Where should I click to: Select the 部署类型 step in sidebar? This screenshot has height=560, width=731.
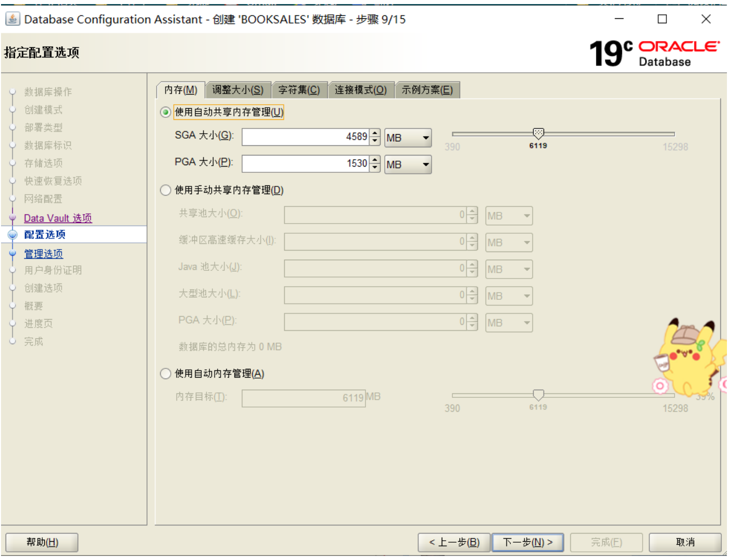[43, 128]
